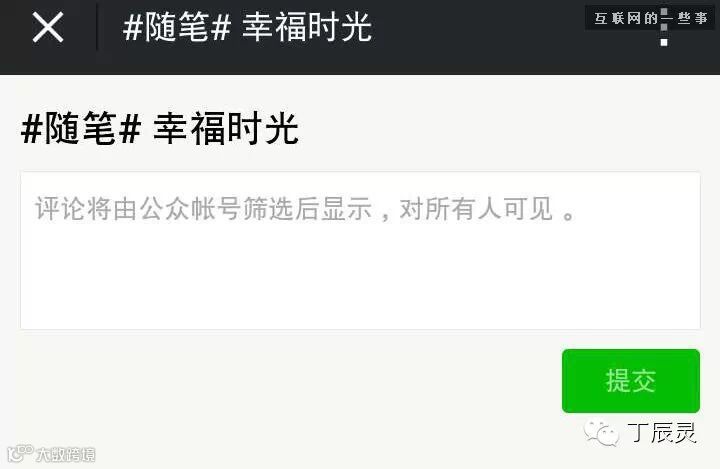Image resolution: width=720 pixels, height=469 pixels.
Task: Click the WeChat logo beside 丁辰灵
Action: point(601,433)
